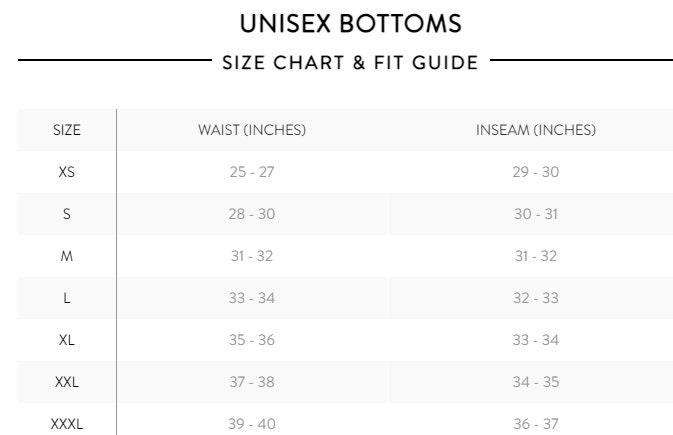Select the SIZE column header
This screenshot has height=435, width=673.
click(67, 130)
